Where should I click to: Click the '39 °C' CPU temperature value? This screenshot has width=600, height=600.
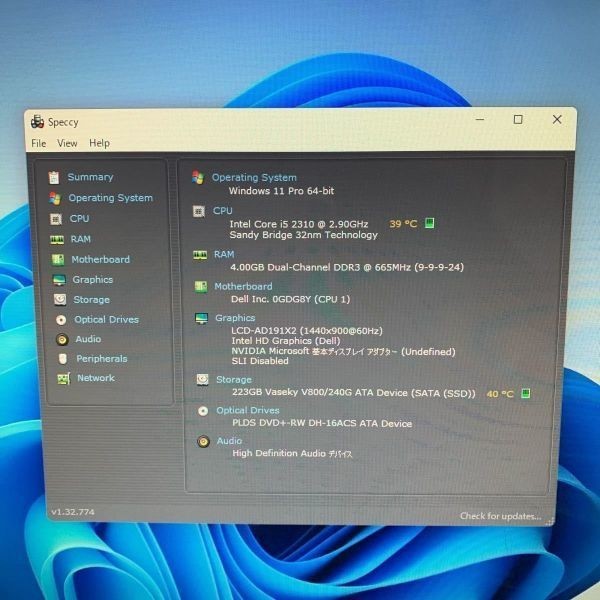[x=403, y=224]
